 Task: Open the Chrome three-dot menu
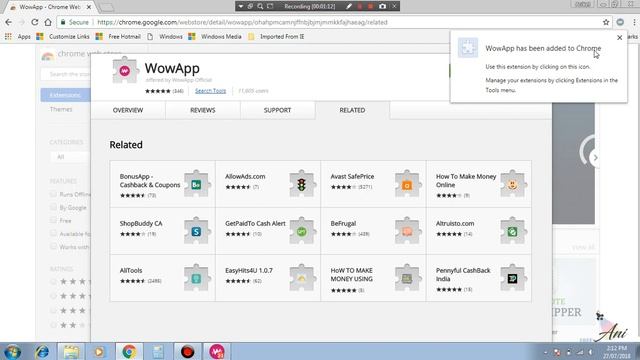coord(634,22)
